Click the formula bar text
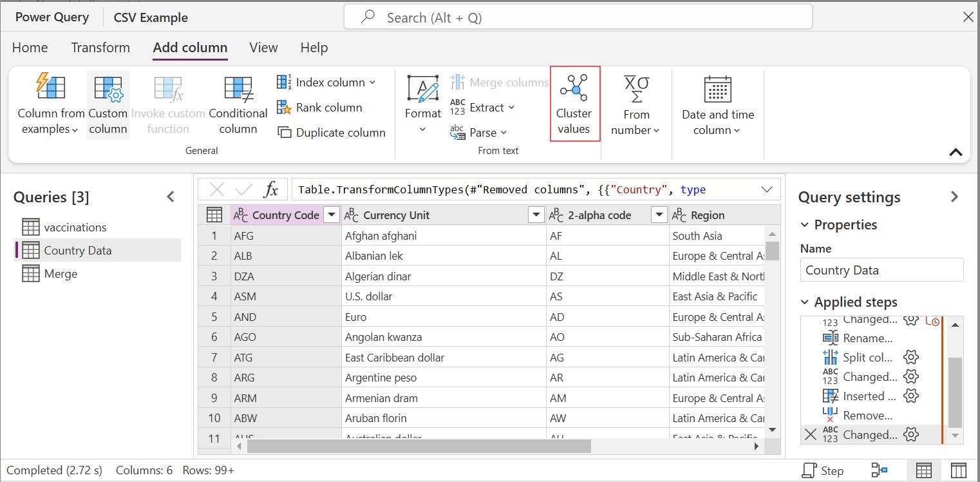 tap(502, 189)
